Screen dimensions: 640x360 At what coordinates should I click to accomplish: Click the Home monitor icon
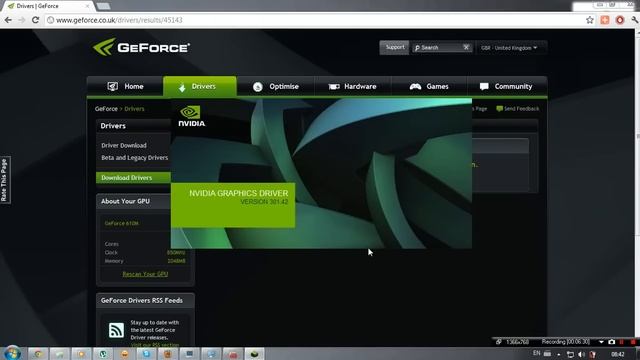click(x=113, y=86)
